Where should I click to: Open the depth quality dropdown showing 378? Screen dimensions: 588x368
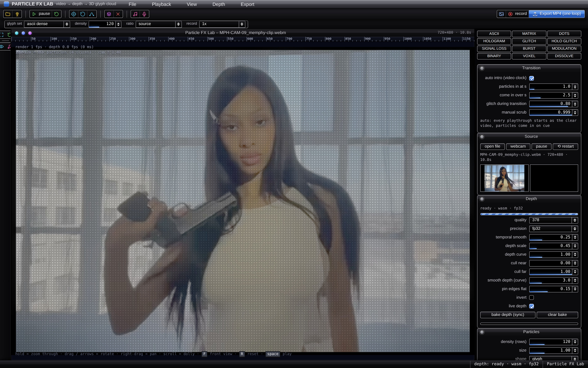(553, 220)
